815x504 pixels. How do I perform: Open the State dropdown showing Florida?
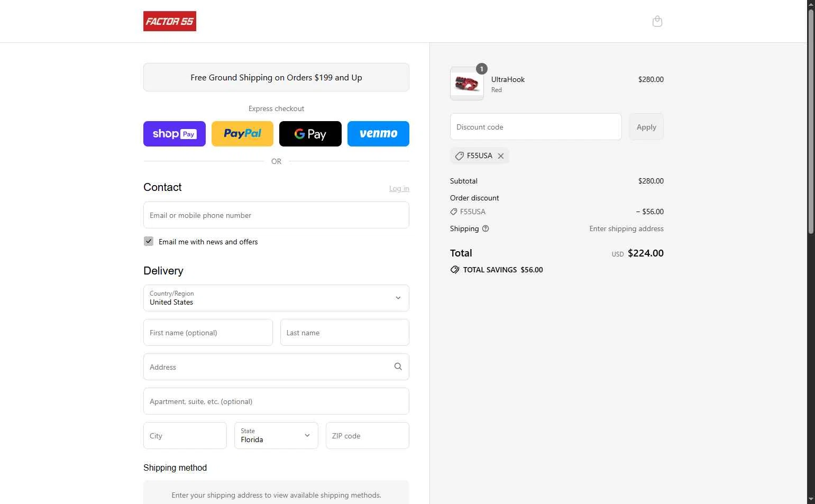click(x=276, y=435)
